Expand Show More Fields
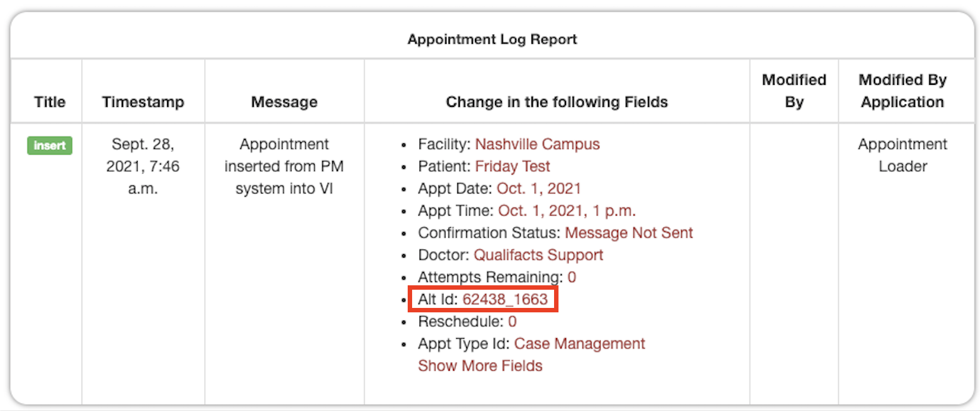980x411 pixels. coord(480,366)
